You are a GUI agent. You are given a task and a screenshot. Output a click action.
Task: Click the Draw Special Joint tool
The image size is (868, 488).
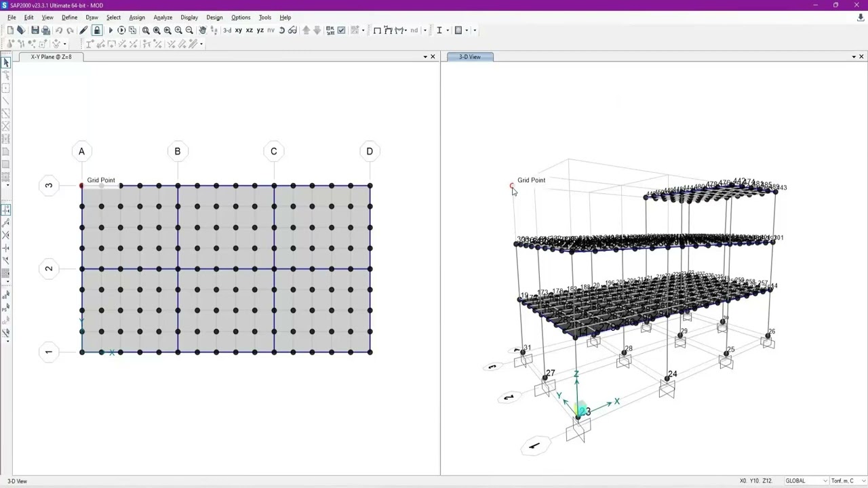tap(6, 88)
